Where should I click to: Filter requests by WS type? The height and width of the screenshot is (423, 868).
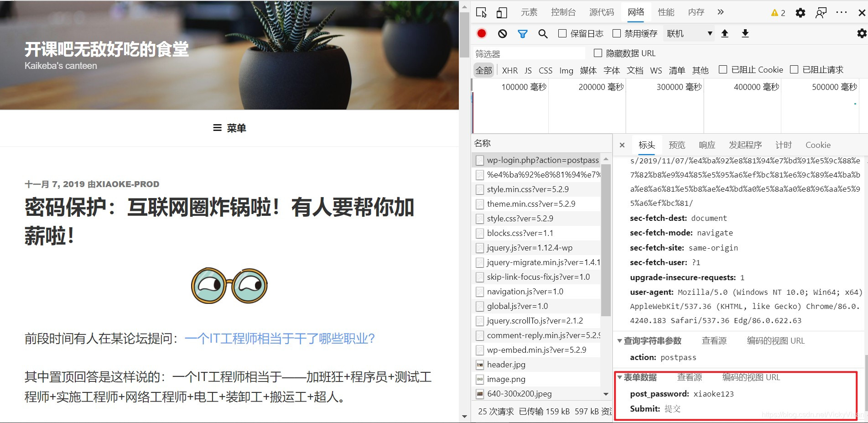(x=656, y=70)
